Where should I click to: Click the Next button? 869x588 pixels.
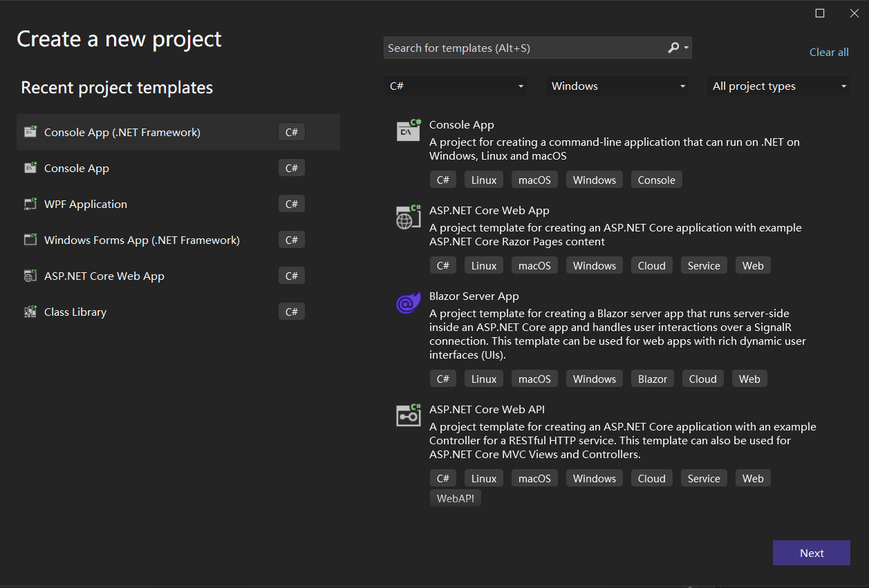click(x=812, y=553)
